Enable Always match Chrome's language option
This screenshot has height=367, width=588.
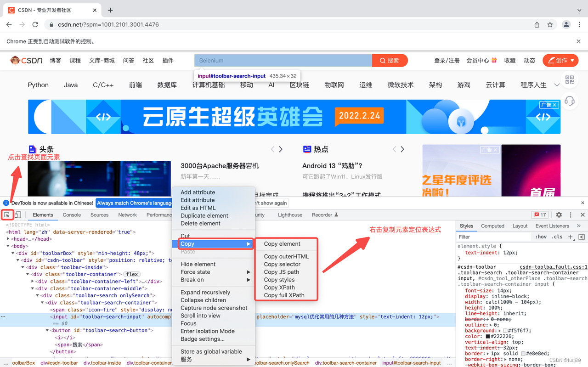tap(133, 202)
